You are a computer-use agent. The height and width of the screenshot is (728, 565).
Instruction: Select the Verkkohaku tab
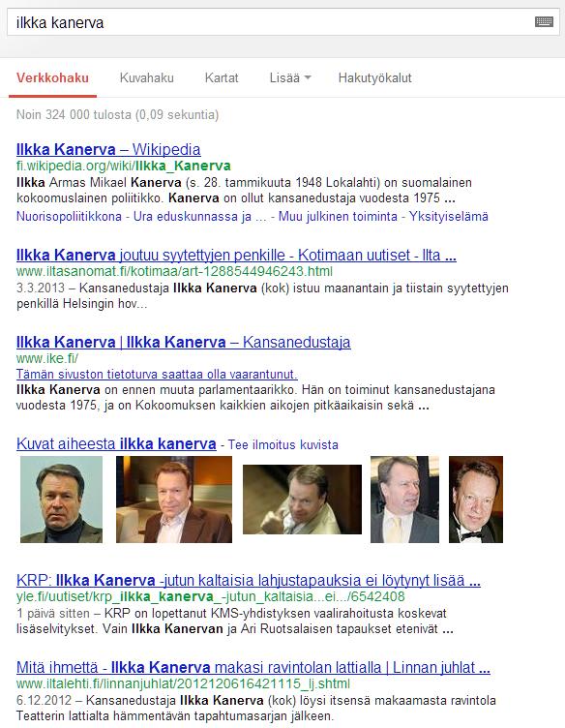52,77
